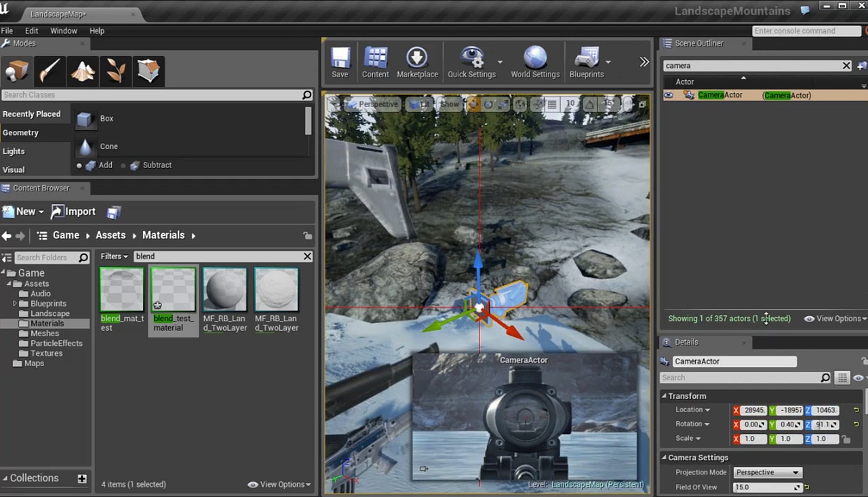Open Paint mode with the brush icon
Image resolution: width=868 pixels, height=497 pixels.
click(x=50, y=71)
